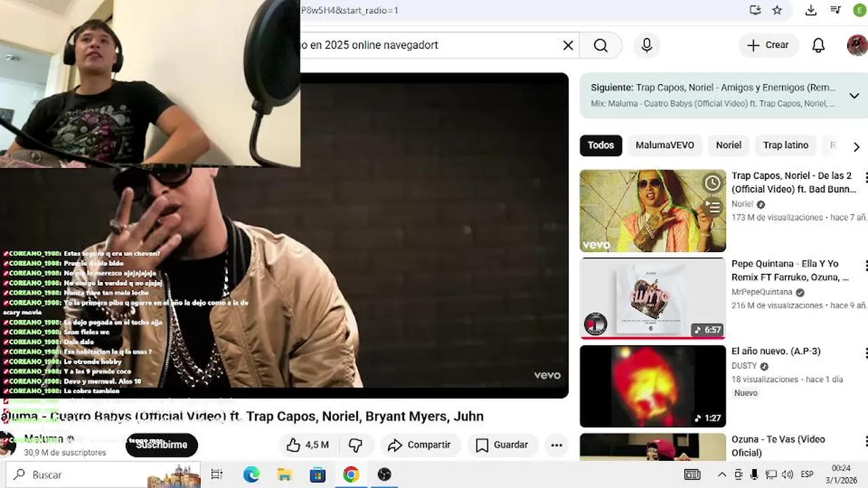
Task: Open options for Ella Y Yo Remix video
Action: click(865, 266)
